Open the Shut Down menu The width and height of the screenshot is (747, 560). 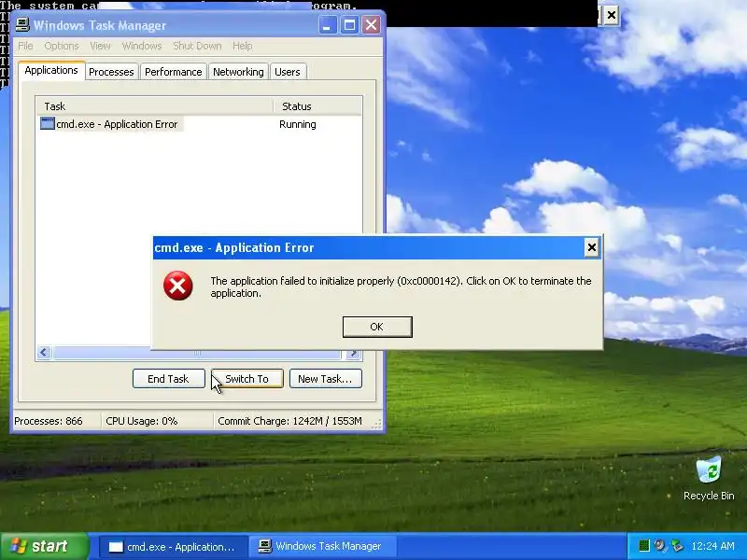tap(197, 46)
